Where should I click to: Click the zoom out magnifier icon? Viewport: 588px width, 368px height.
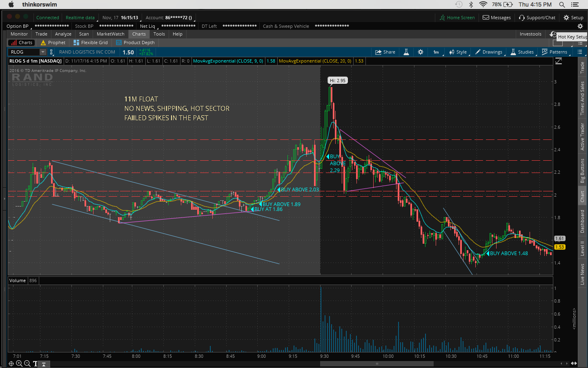click(27, 364)
